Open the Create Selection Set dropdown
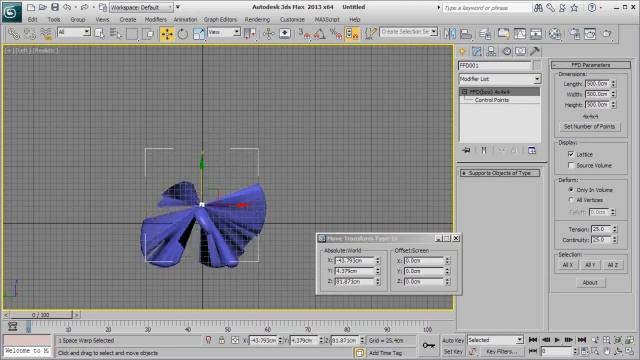The height and width of the screenshot is (360, 640). (x=409, y=31)
